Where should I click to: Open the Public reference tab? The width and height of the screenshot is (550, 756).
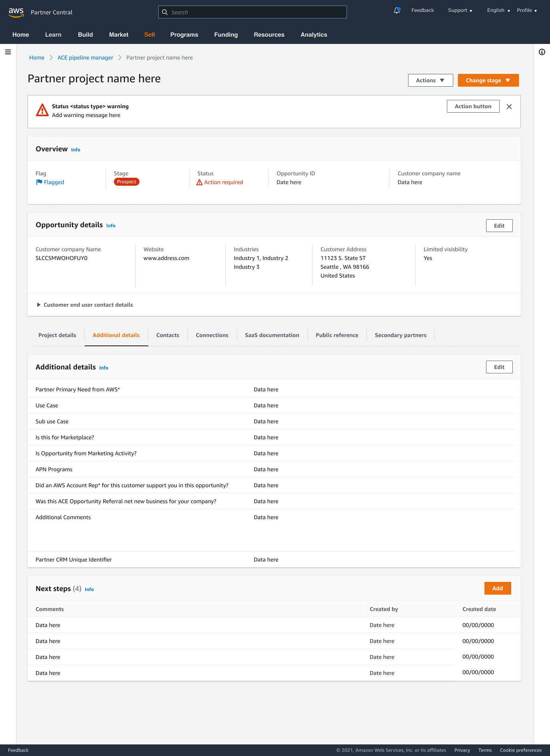click(x=337, y=335)
